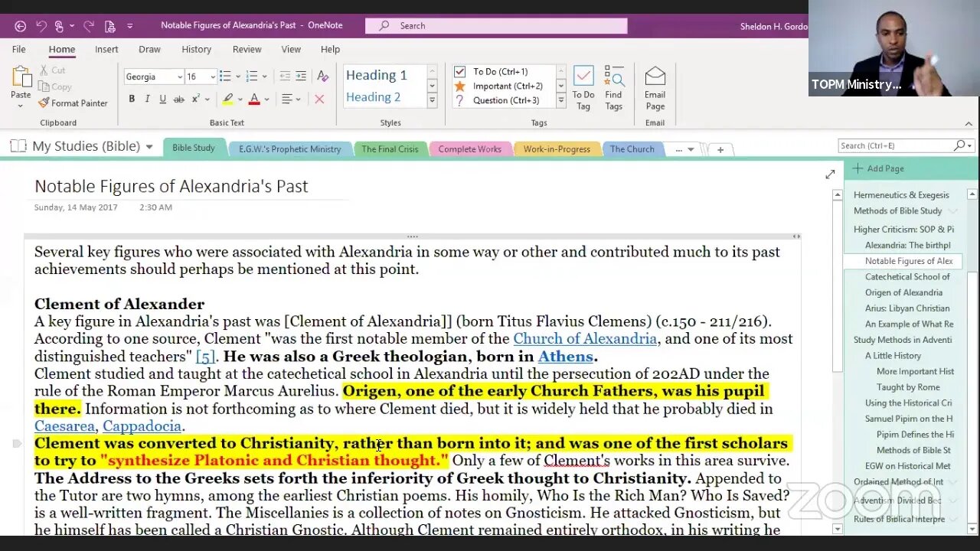Viewport: 980px width, 551px height.
Task: Click the Search (Ctrl+E) notebook field
Action: pos(906,145)
